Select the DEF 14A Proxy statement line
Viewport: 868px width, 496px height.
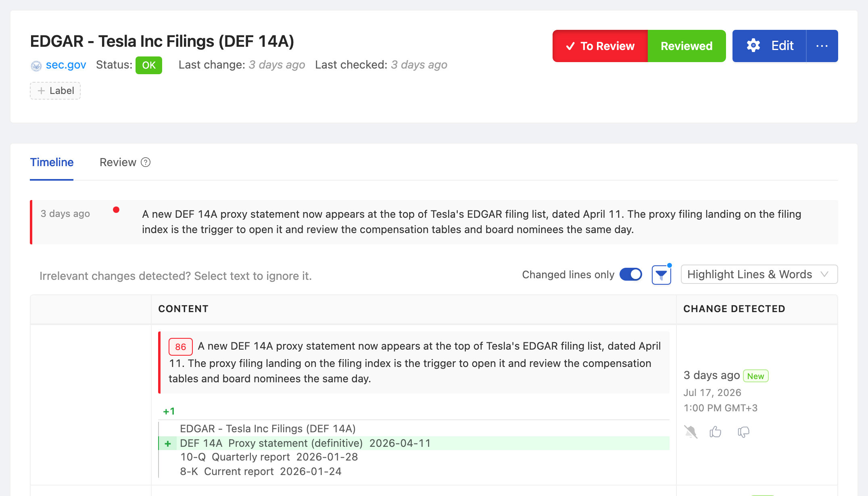(x=414, y=443)
